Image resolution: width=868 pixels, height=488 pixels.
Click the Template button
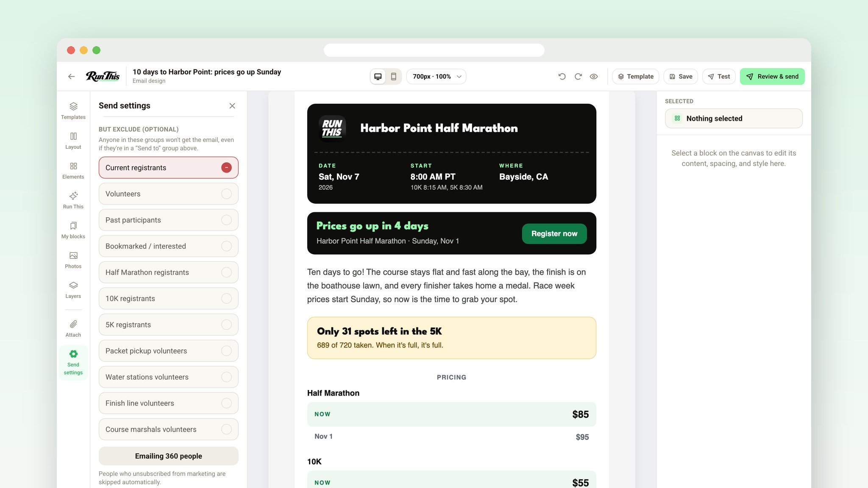click(x=635, y=77)
